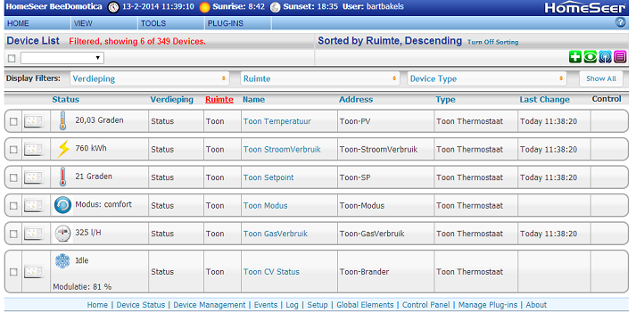Click the Show All button

[601, 78]
